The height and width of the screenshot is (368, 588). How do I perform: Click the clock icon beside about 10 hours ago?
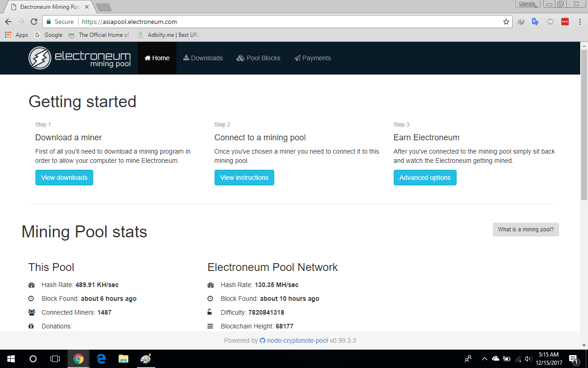[x=210, y=299]
